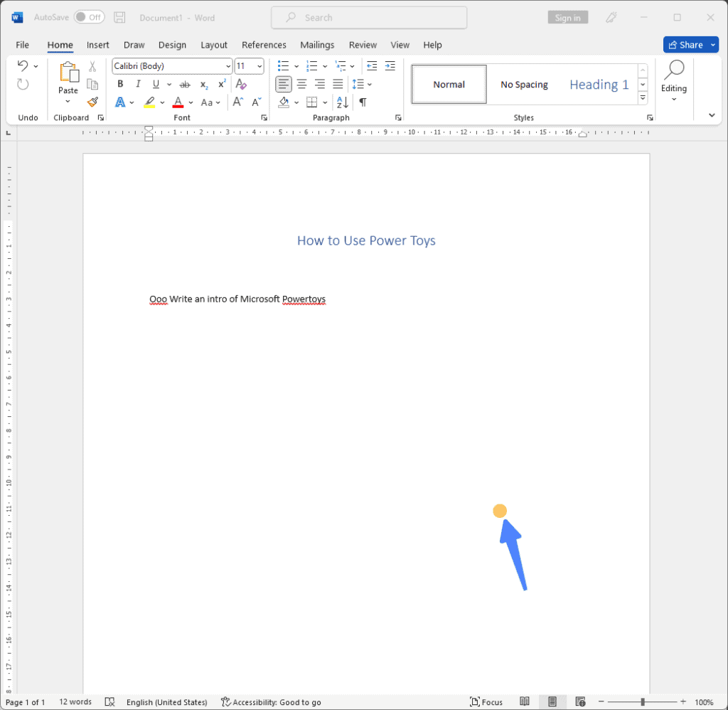Open the Review tab
728x710 pixels.
click(x=363, y=45)
